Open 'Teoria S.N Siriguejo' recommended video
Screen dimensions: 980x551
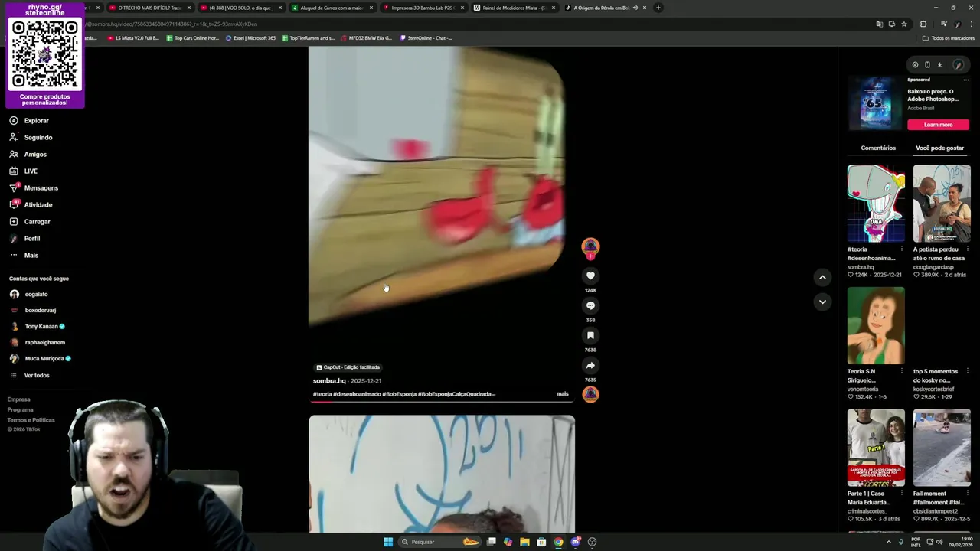click(876, 326)
